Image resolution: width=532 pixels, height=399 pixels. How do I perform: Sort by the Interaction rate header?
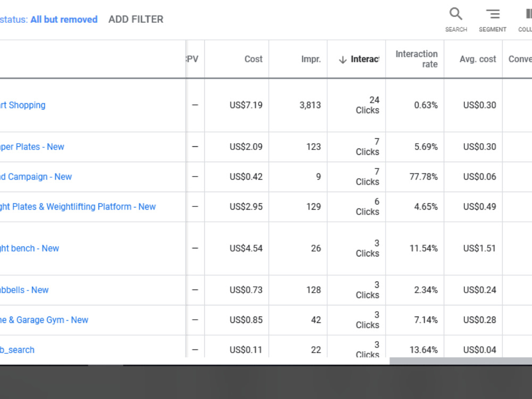417,59
